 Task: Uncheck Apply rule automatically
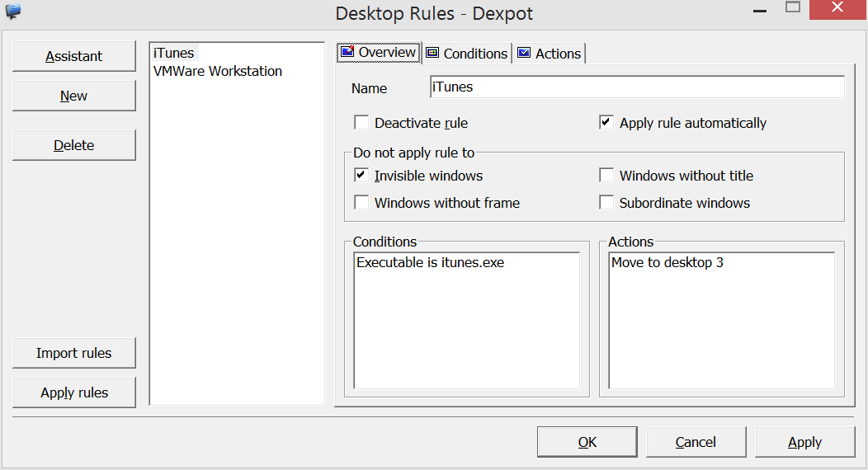pos(606,122)
